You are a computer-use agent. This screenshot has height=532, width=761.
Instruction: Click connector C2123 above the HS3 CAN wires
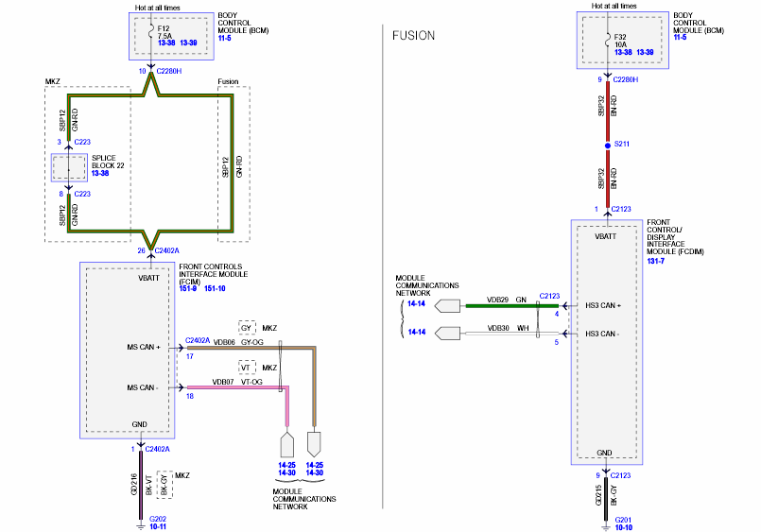(549, 296)
